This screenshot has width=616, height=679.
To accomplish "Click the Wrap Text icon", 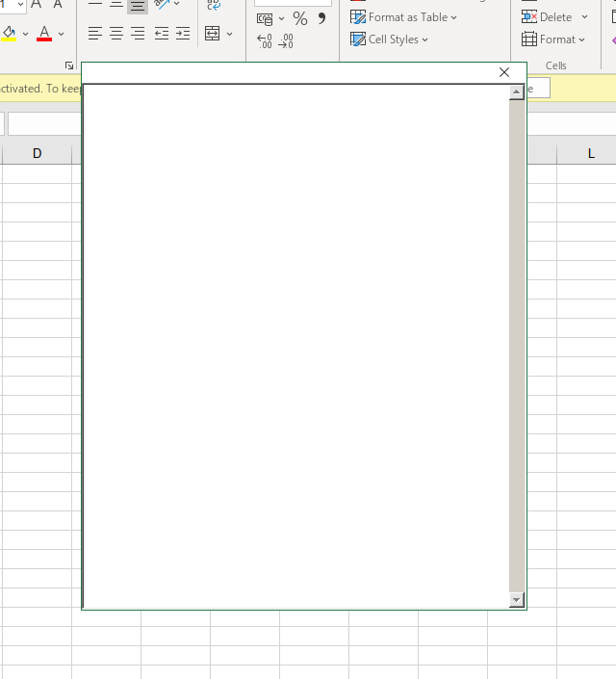I will click(x=214, y=5).
